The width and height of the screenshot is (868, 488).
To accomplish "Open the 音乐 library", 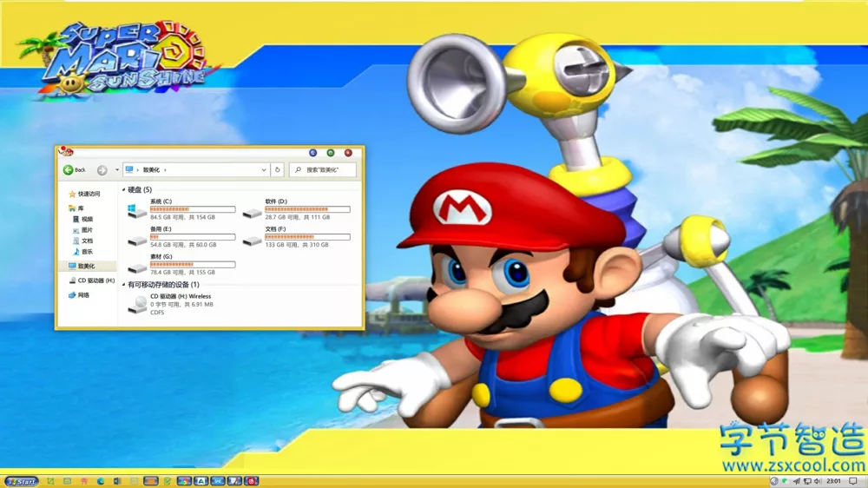I will [x=83, y=252].
